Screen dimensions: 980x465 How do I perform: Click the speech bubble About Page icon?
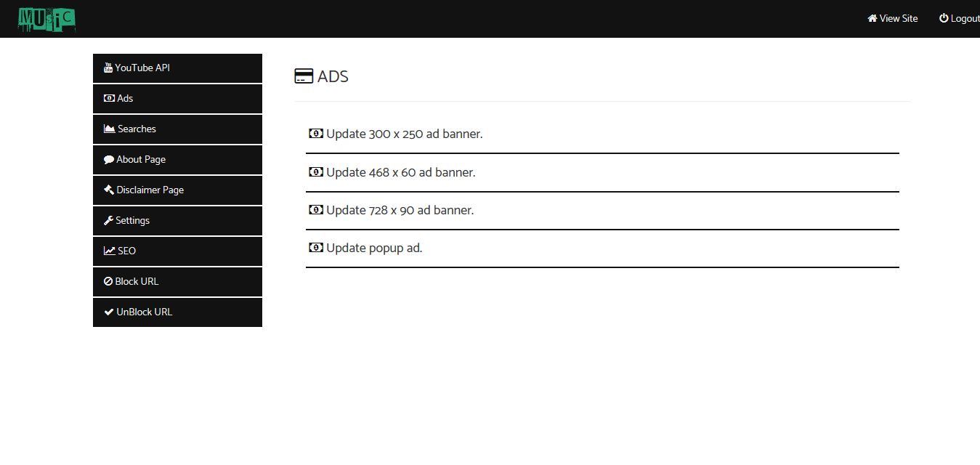(x=109, y=160)
